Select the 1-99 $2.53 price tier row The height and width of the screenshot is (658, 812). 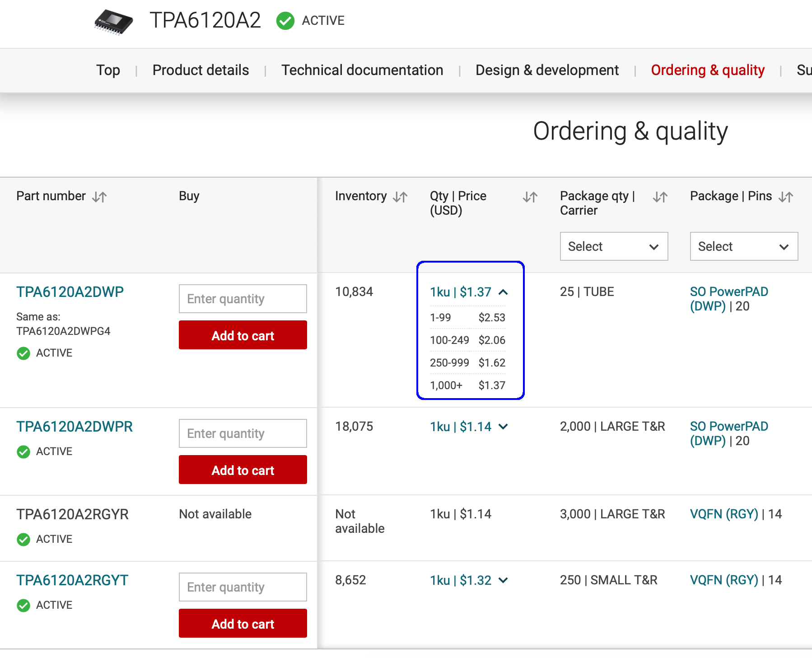click(x=468, y=318)
